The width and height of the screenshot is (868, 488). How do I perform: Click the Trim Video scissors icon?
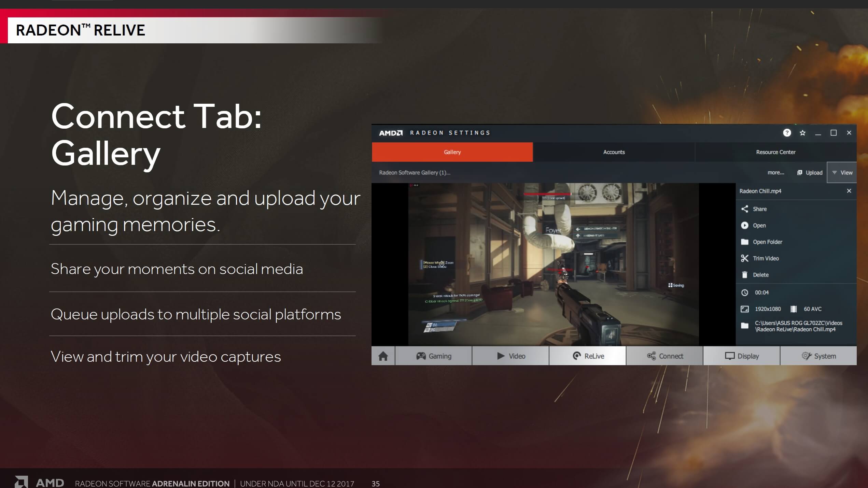tap(744, 258)
